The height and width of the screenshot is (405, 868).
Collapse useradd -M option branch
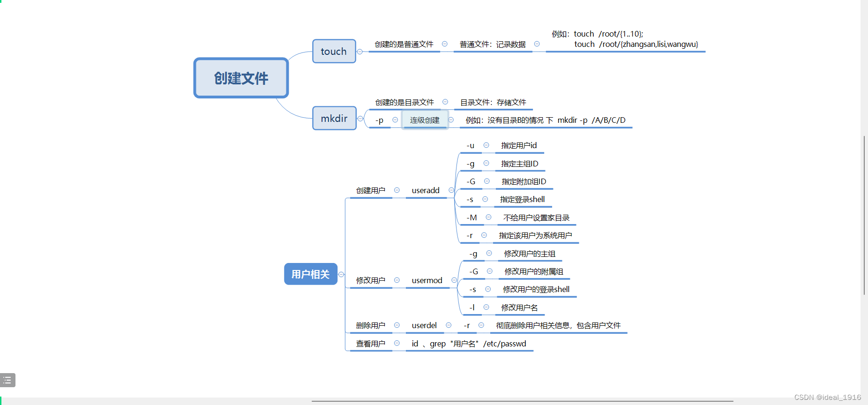[x=489, y=217]
